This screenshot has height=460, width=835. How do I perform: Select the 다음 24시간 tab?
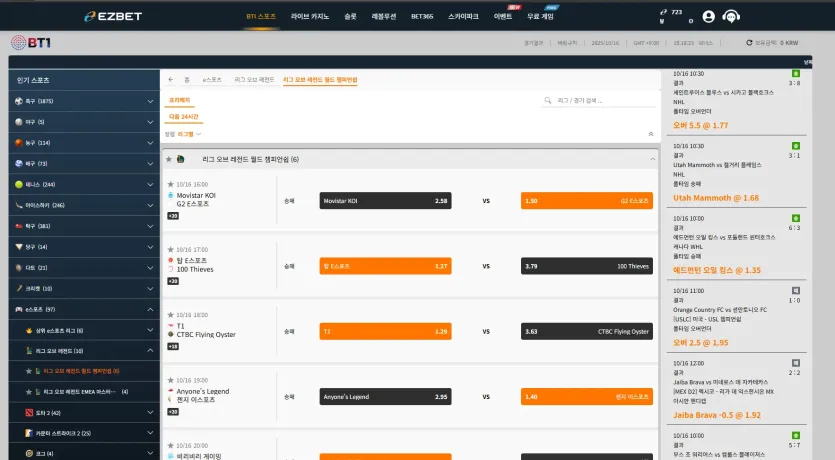coord(184,117)
